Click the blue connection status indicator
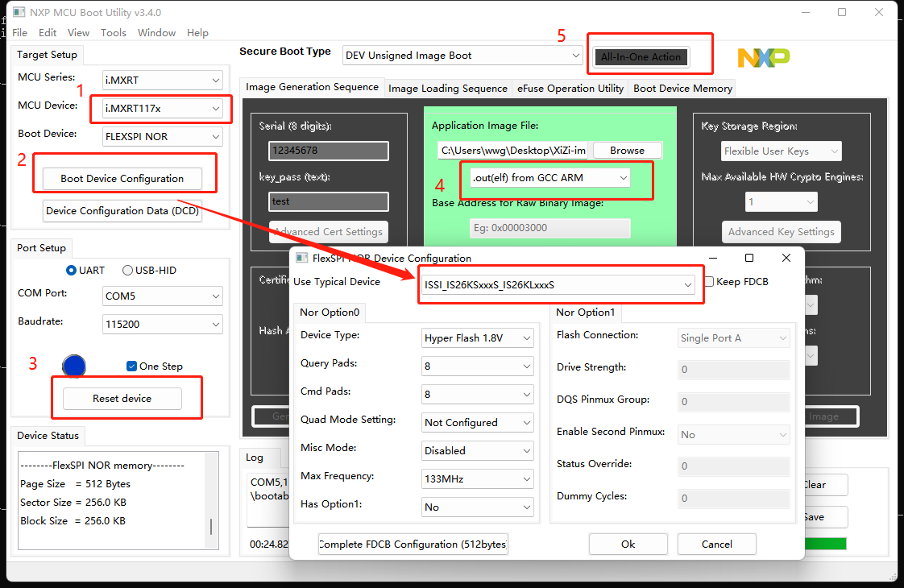 pyautogui.click(x=74, y=366)
